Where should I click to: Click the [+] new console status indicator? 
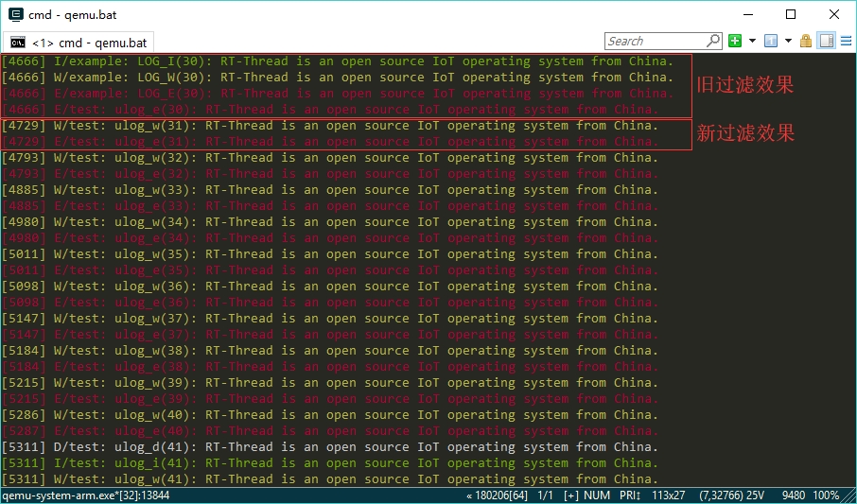click(571, 495)
